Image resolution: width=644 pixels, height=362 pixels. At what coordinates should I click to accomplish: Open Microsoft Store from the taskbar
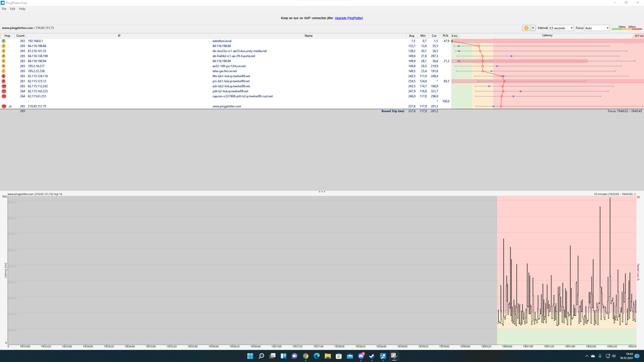[x=338, y=356]
